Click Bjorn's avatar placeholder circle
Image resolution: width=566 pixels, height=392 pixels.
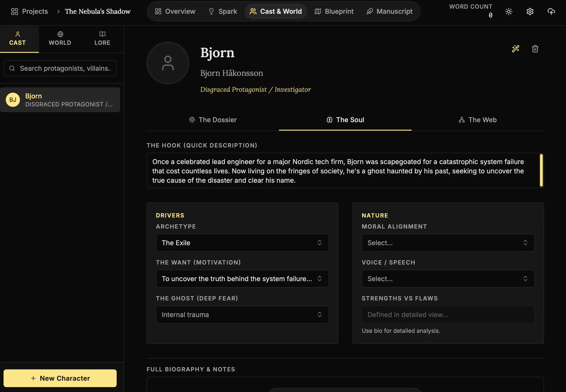(168, 63)
